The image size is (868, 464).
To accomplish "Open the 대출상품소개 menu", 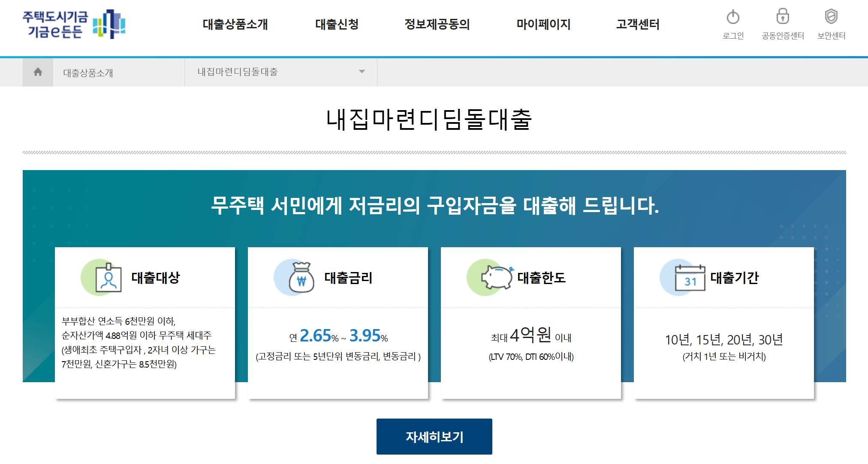I will [235, 25].
